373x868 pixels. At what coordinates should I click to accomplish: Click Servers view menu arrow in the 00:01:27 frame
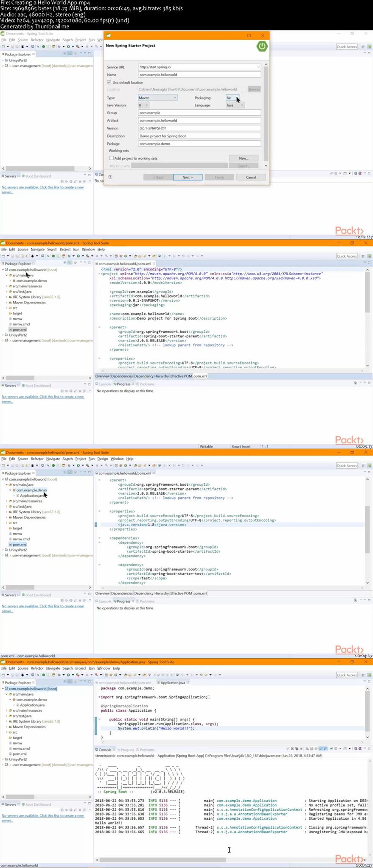click(90, 181)
